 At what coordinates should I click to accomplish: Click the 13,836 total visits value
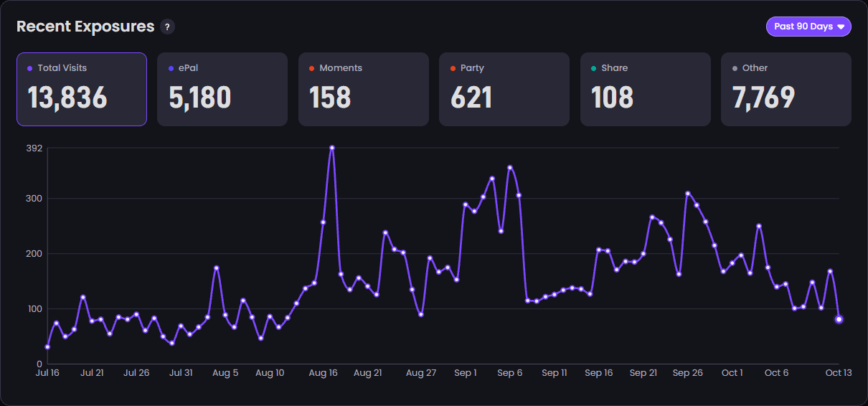67,98
